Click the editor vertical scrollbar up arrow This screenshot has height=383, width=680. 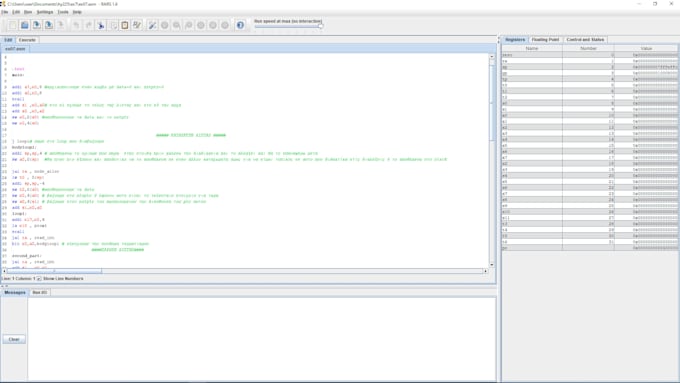tap(491, 56)
